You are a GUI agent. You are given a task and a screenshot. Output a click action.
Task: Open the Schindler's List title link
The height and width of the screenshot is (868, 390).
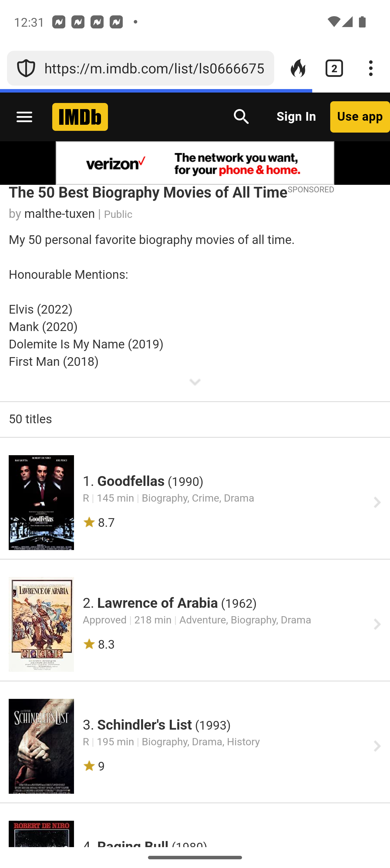pyautogui.click(x=144, y=725)
